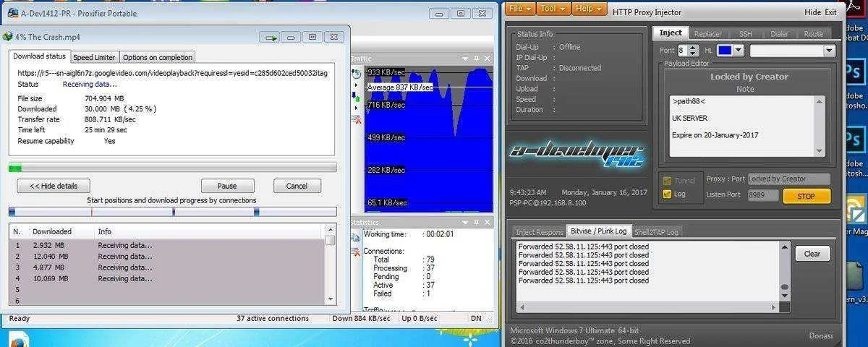
Task: Select connection row 3 with 4.877 MB
Action: click(166, 267)
